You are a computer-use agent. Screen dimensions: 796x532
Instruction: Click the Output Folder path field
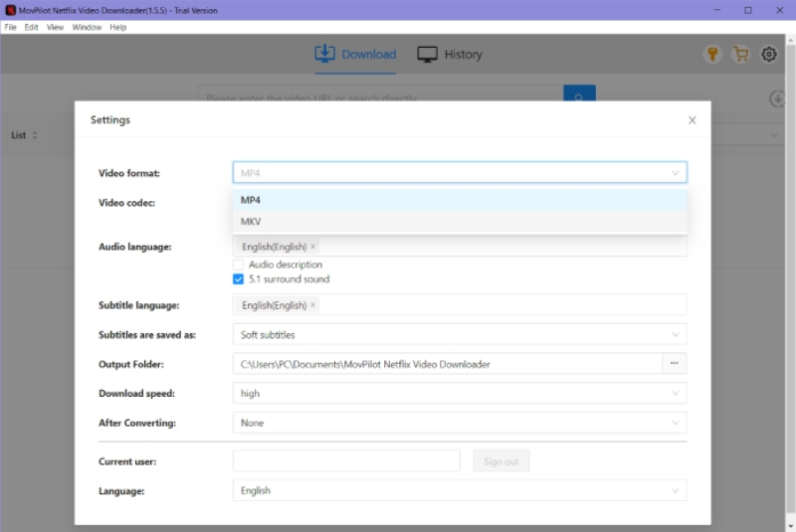click(447, 364)
